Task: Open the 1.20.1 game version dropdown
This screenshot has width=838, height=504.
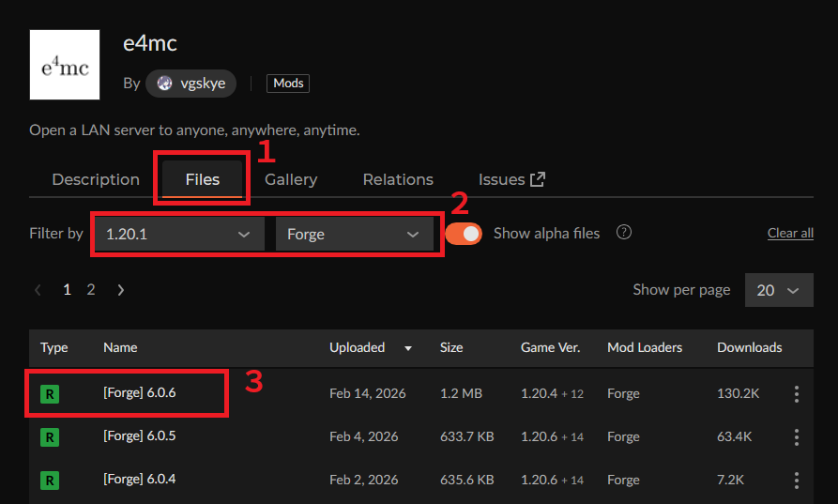Action: pyautogui.click(x=177, y=235)
